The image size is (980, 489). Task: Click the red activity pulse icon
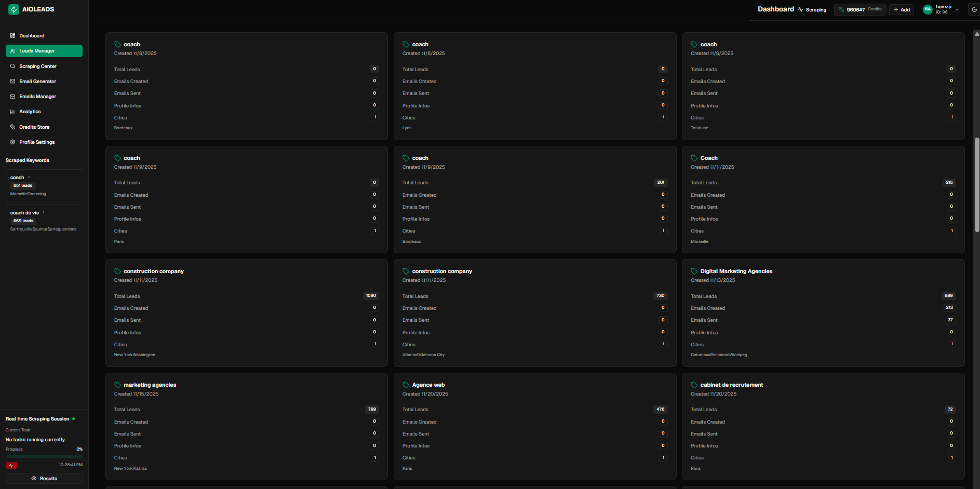click(11, 465)
